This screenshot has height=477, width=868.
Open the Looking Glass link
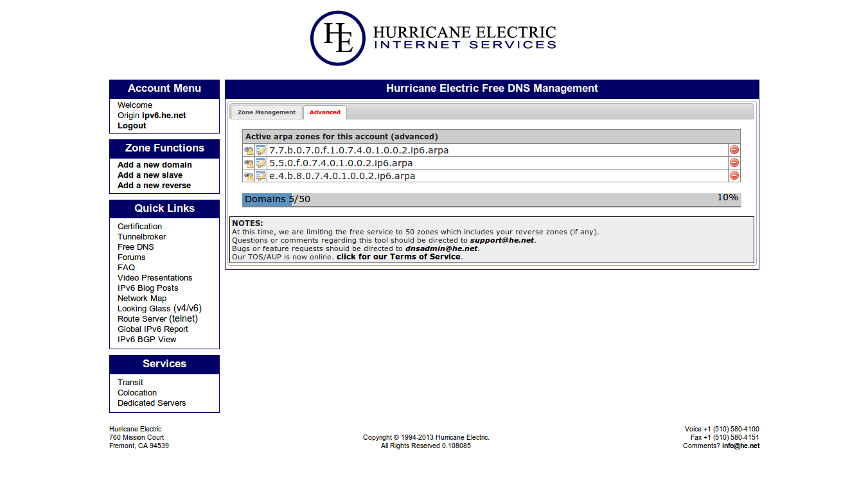pos(144,309)
